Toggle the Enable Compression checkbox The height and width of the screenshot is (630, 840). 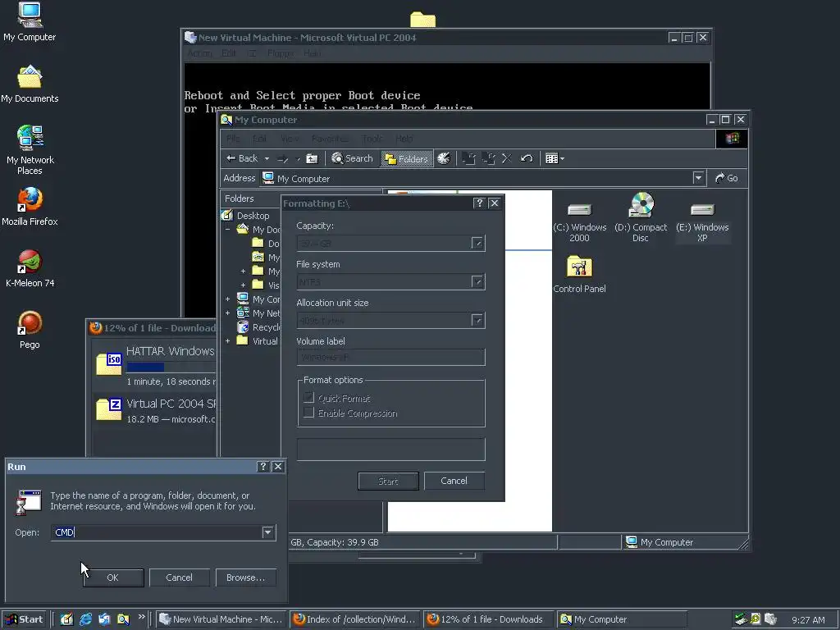coord(308,413)
